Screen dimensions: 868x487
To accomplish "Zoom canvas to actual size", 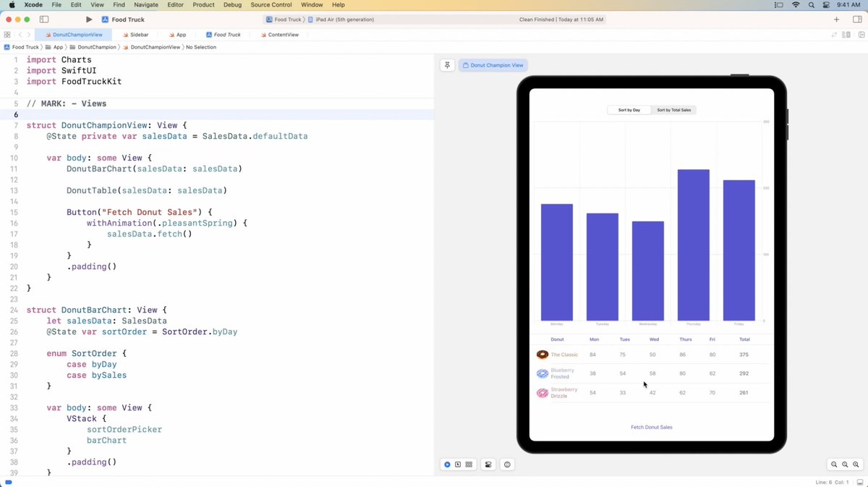I will click(x=845, y=465).
